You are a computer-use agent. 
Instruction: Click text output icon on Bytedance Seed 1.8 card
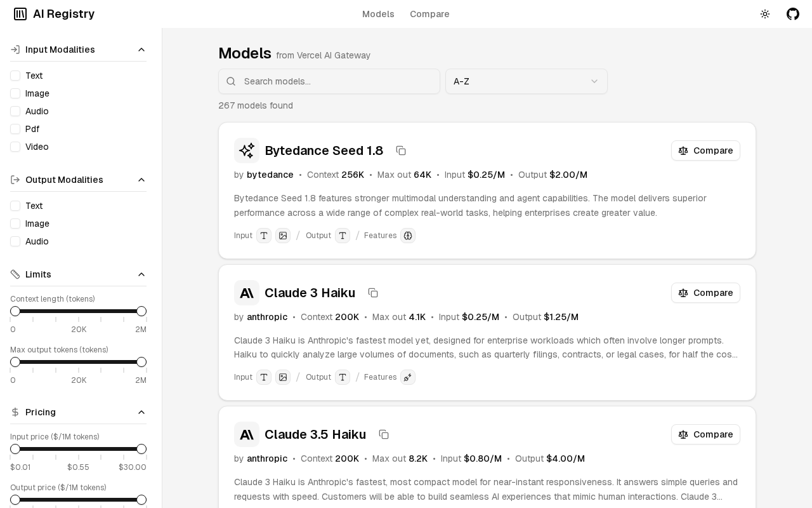tap(343, 236)
